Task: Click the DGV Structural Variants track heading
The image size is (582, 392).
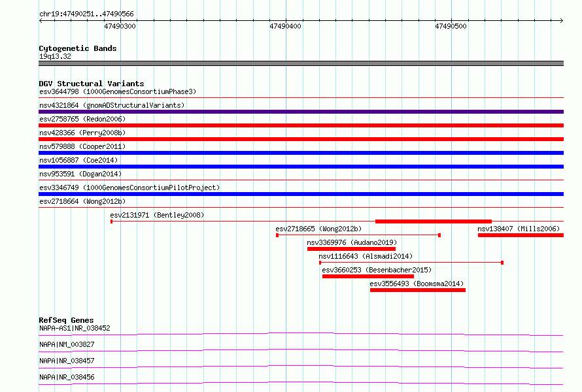Action: 92,84
